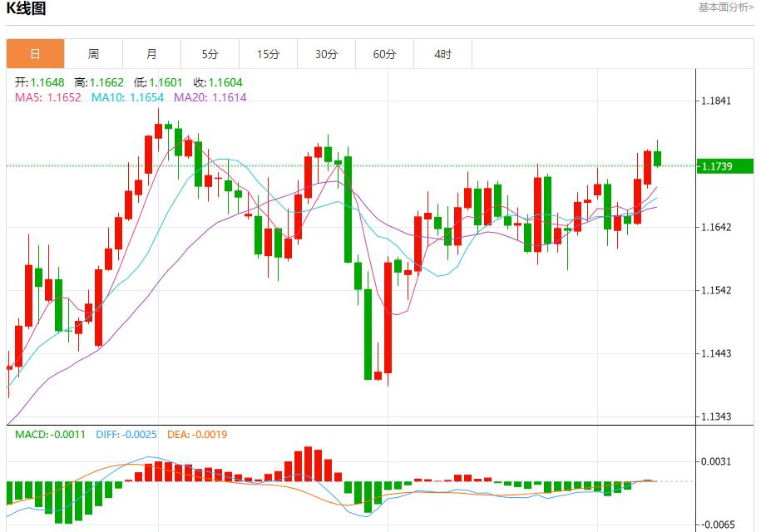
Task: Select the 4时 timeframe
Action: click(x=442, y=53)
